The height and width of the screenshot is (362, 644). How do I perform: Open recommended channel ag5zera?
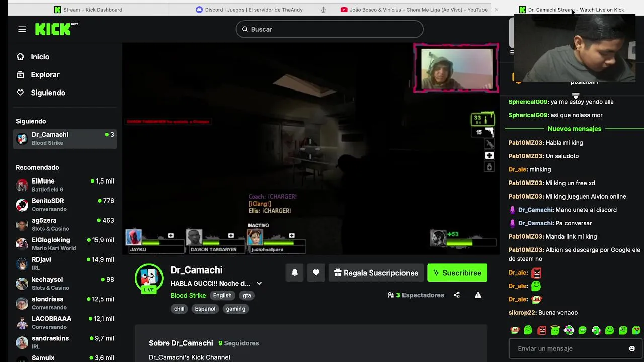[x=65, y=224]
